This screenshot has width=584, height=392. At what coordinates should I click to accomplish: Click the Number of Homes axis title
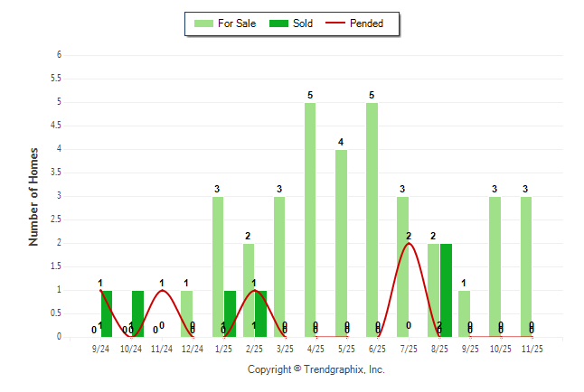click(x=33, y=196)
